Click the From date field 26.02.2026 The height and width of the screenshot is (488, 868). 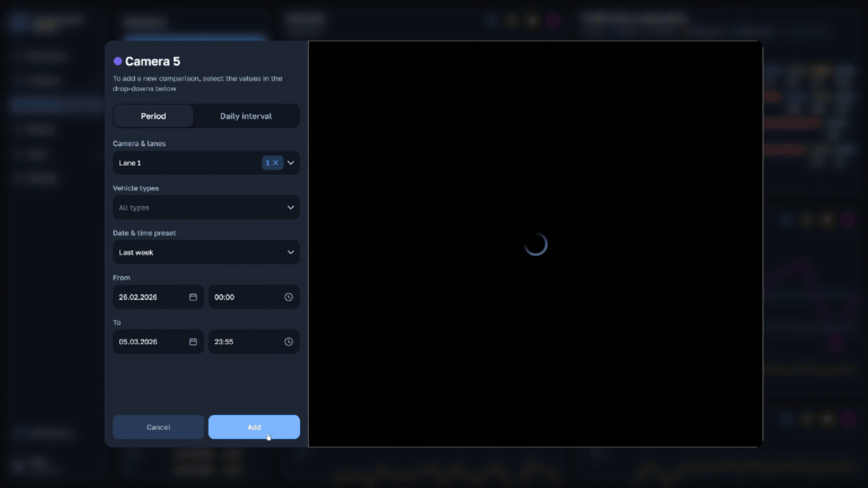(158, 297)
